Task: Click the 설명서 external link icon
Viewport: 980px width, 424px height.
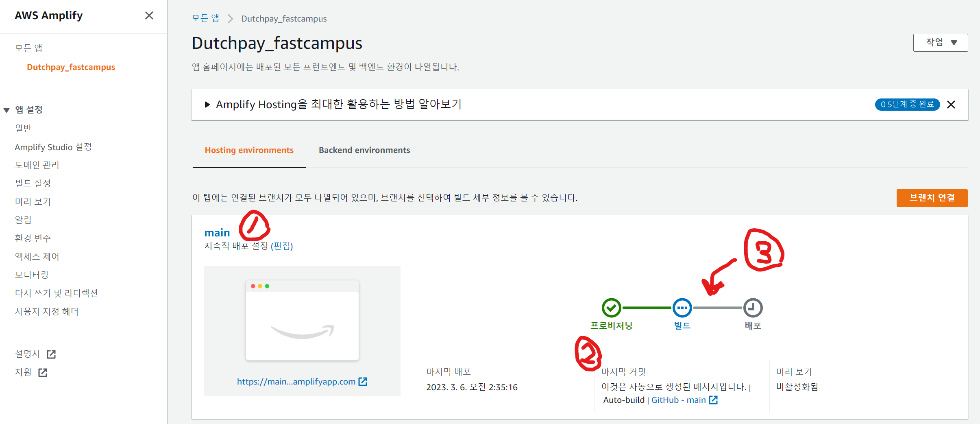Action: point(51,354)
